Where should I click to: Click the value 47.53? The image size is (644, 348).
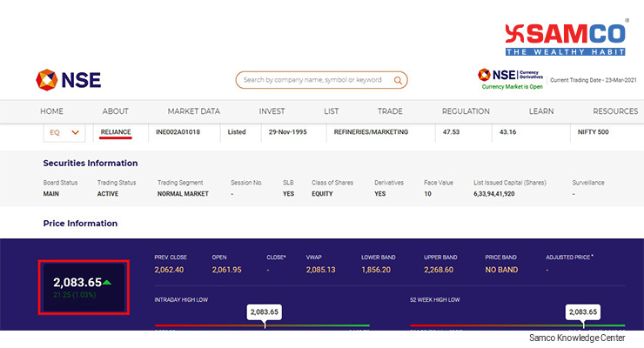[x=451, y=132]
